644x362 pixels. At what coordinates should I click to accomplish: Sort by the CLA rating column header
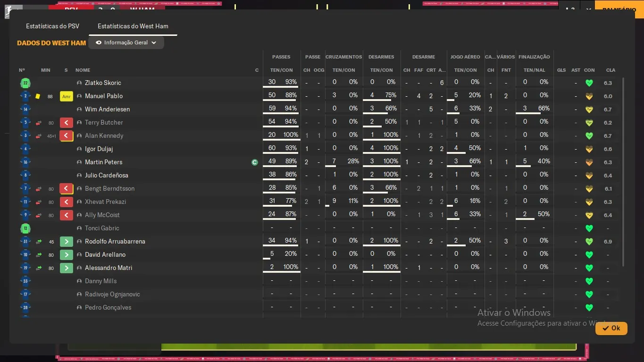(611, 70)
